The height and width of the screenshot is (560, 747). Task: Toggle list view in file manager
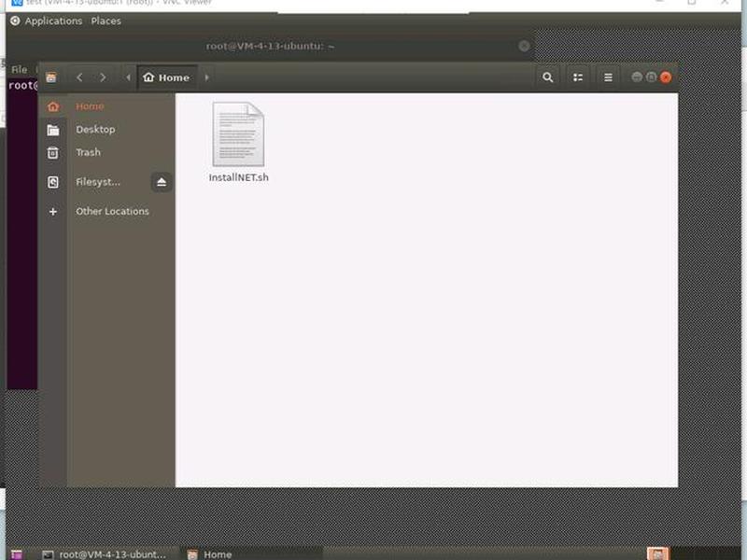(x=578, y=77)
